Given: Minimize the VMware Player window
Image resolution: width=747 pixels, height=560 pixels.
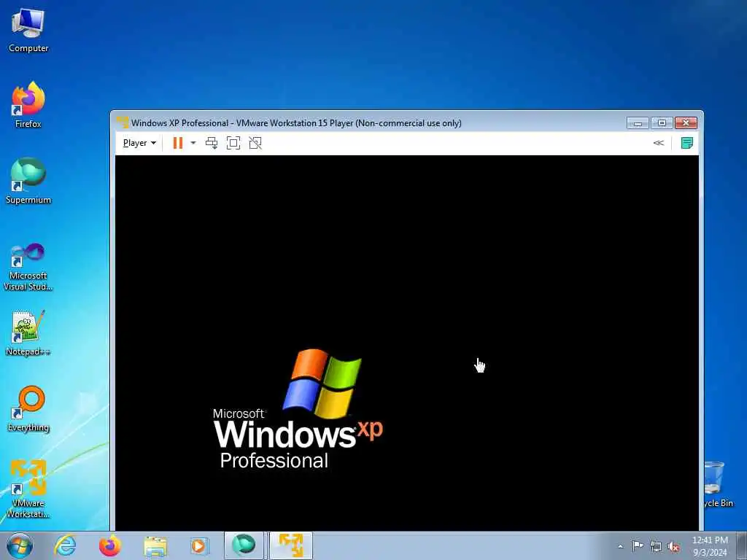Looking at the screenshot, I should 638,122.
